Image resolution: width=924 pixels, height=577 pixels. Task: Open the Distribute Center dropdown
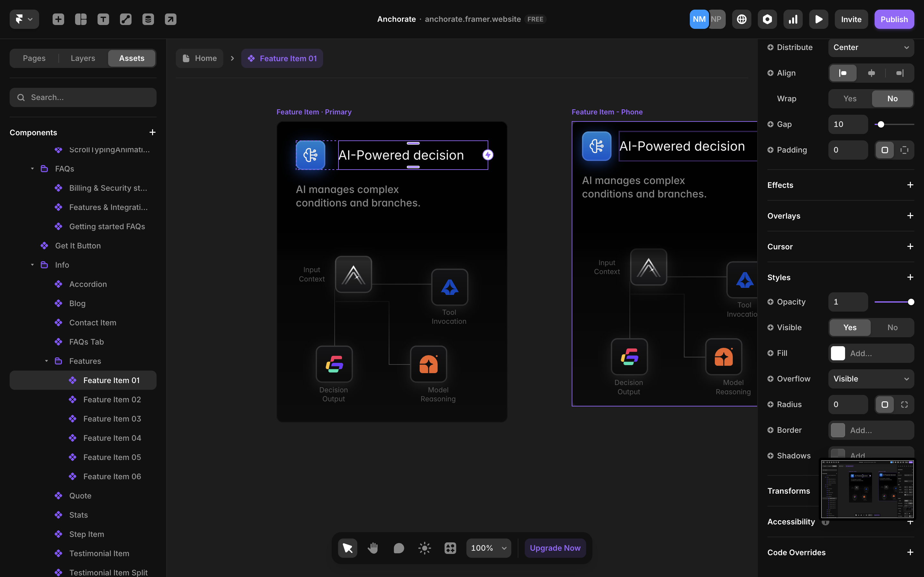click(871, 47)
